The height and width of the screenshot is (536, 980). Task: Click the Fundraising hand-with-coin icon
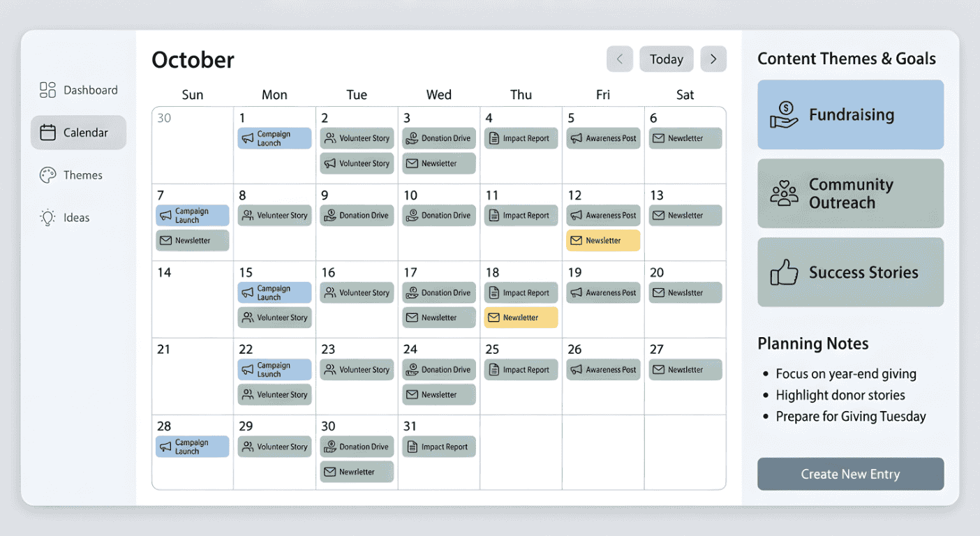click(784, 115)
